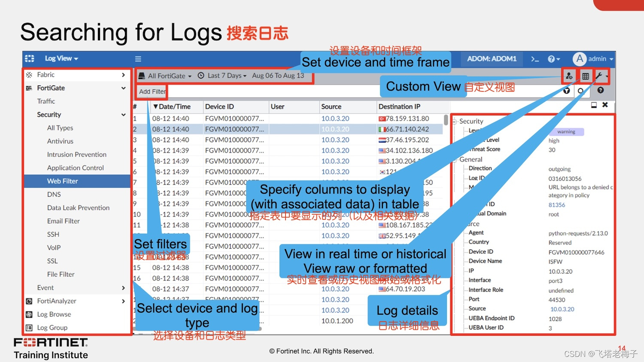Click the FortiAnalyzer icon in sidebar
644x362 pixels.
click(x=29, y=301)
